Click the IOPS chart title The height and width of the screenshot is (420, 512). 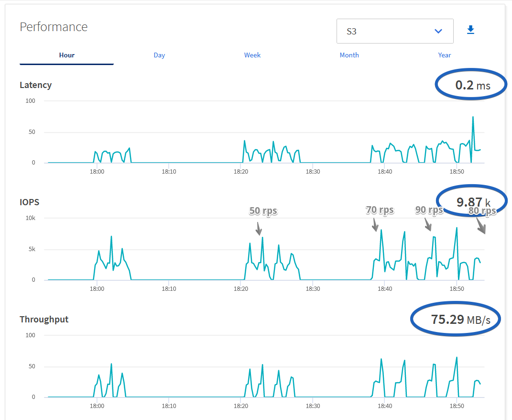(29, 202)
